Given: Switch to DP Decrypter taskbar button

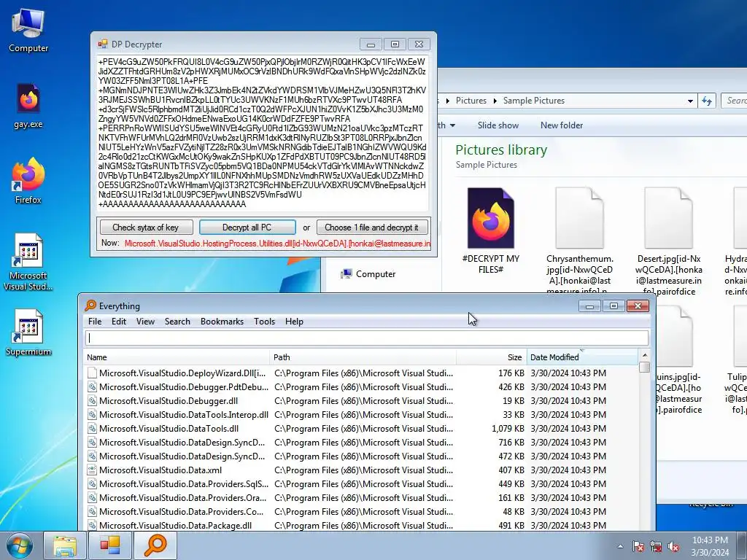Looking at the screenshot, I should pyautogui.click(x=110, y=545).
